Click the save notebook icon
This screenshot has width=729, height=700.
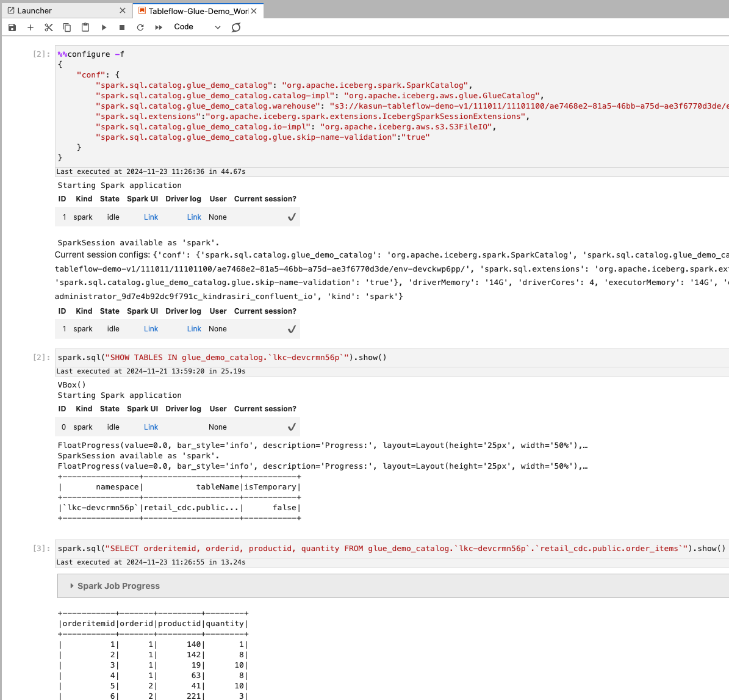(x=12, y=27)
